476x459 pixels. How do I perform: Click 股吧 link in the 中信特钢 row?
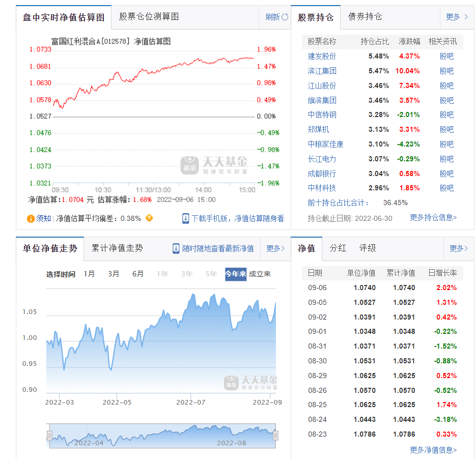[x=446, y=114]
